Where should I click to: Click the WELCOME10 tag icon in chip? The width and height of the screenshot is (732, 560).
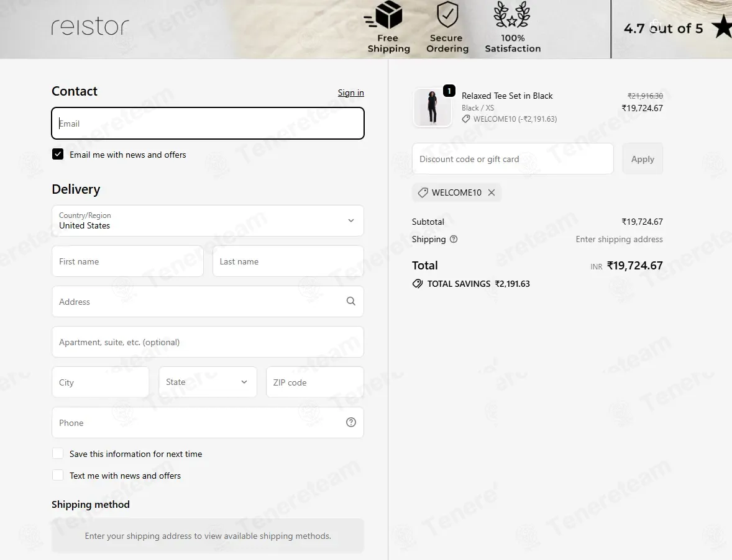tap(423, 192)
